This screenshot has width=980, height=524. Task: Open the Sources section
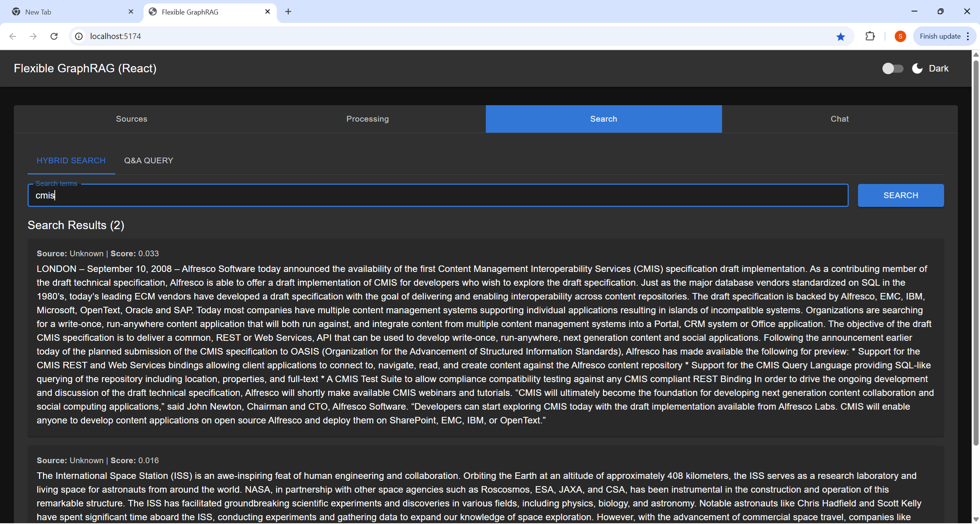pos(131,119)
